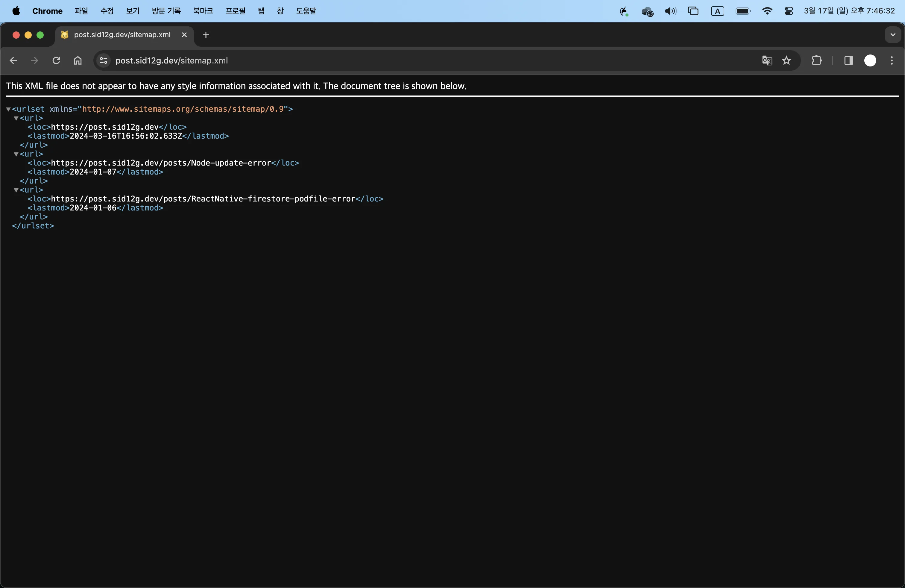905x588 pixels.
Task: Open Chrome's three-dot menu
Action: (x=891, y=60)
